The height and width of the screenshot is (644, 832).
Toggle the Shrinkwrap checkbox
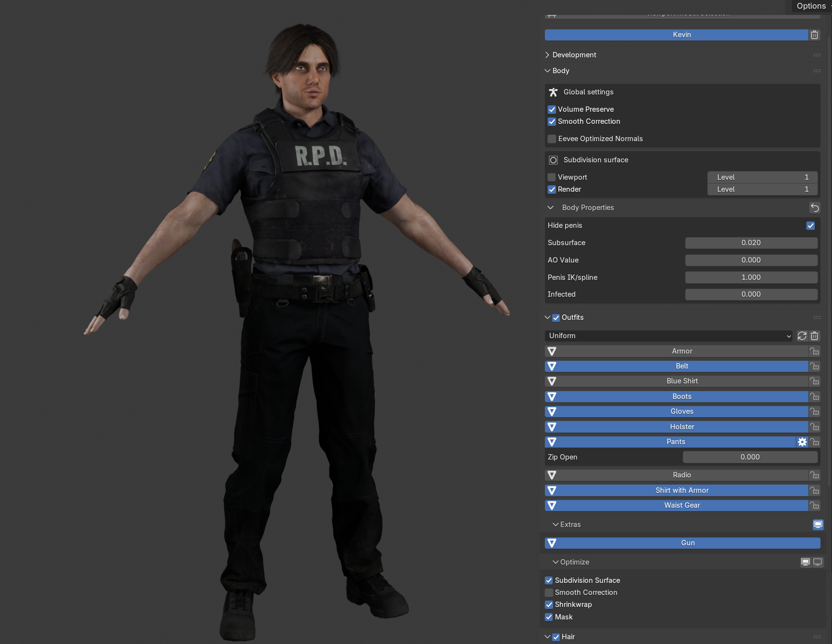click(549, 605)
